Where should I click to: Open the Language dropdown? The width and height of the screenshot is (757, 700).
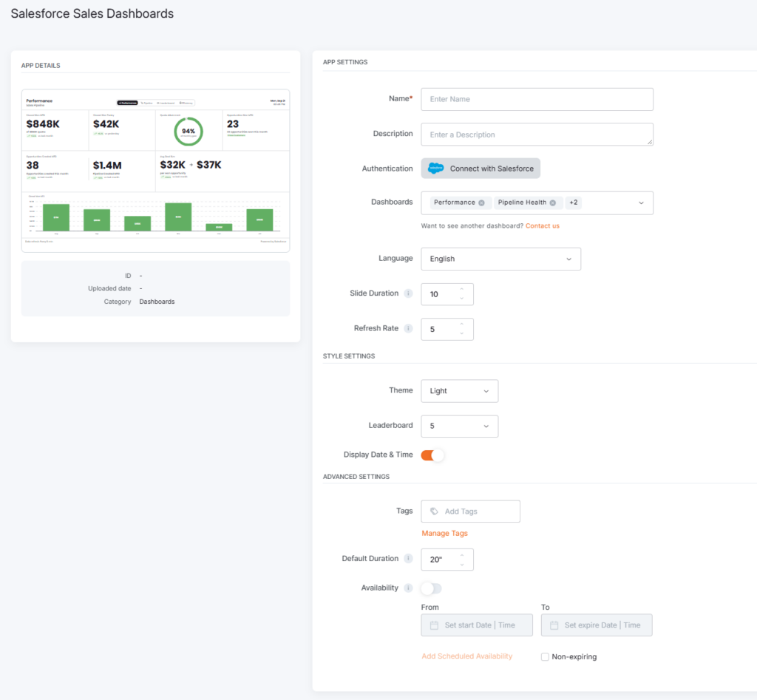pos(500,259)
